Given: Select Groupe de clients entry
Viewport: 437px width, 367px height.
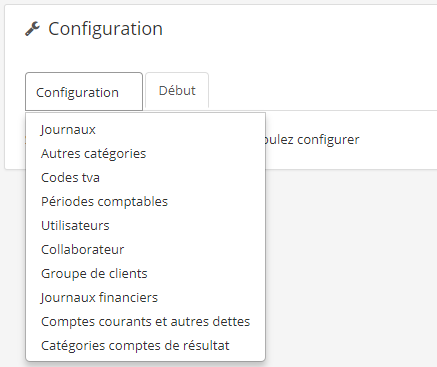Looking at the screenshot, I should click(145, 273).
